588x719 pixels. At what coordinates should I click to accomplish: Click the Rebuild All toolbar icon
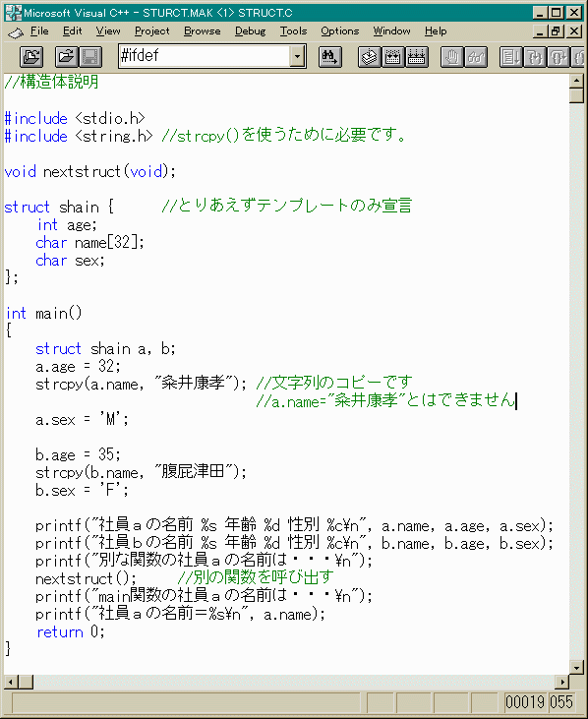tap(417, 57)
